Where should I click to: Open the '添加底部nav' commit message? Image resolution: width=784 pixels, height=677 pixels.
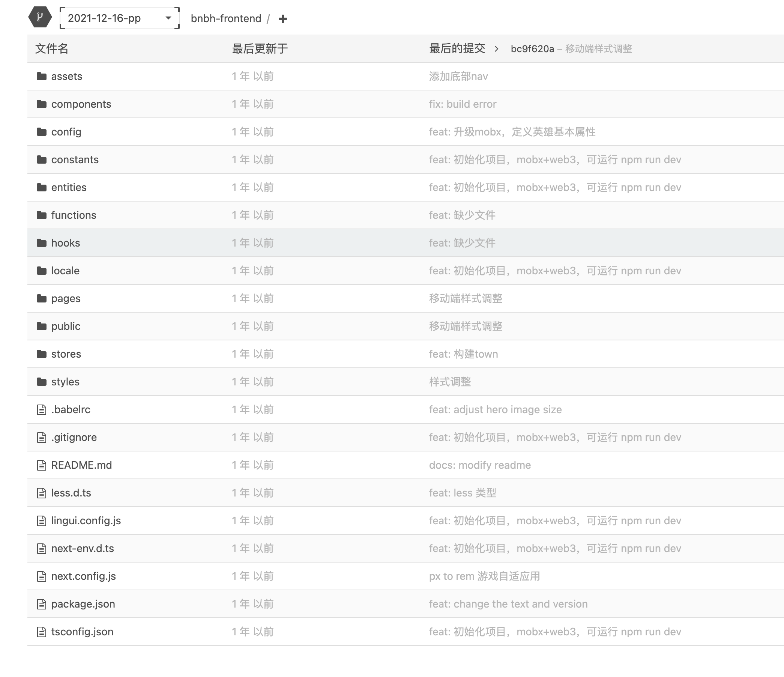click(x=459, y=77)
